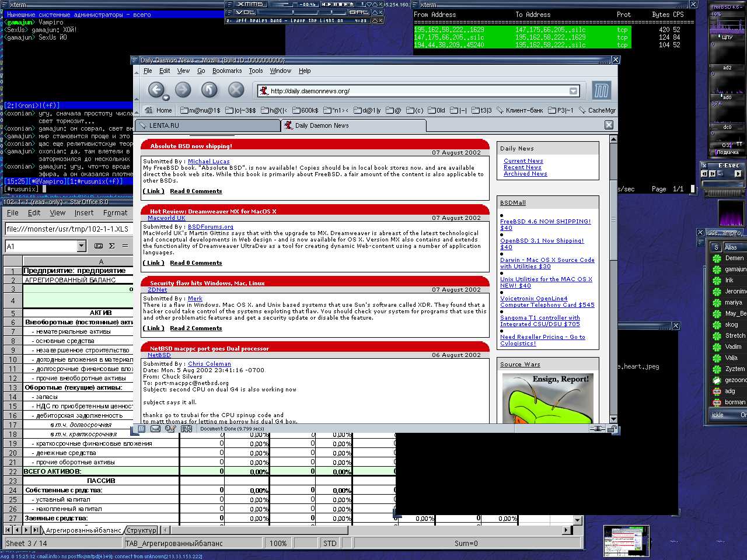Image resolution: width=747 pixels, height=560 pixels.
Task: Open the Name Box dropdown in StarOffice
Action: click(x=81, y=246)
